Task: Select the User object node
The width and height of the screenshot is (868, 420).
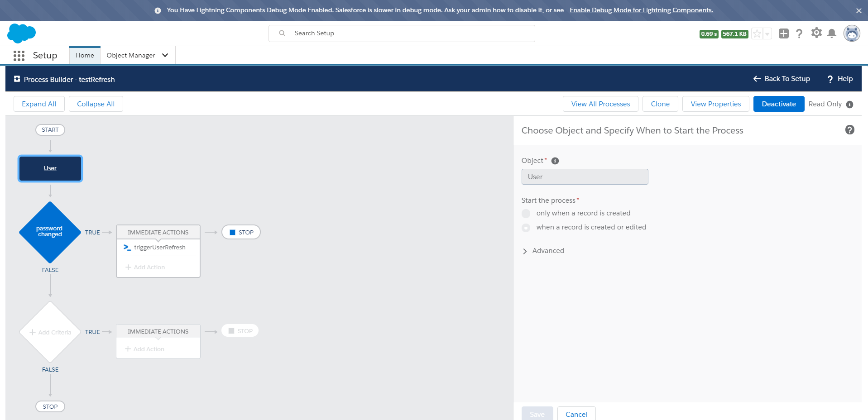Action: click(50, 168)
